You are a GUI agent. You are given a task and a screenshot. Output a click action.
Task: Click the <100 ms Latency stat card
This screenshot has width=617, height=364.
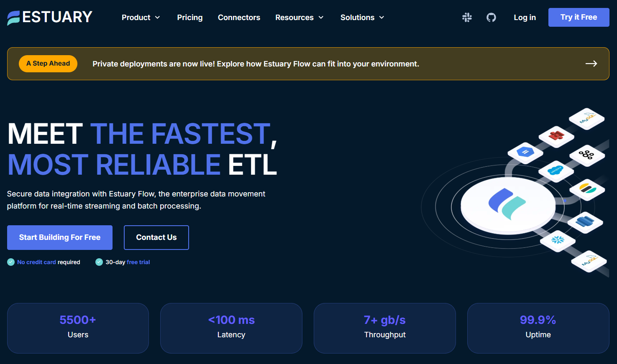pos(231,328)
